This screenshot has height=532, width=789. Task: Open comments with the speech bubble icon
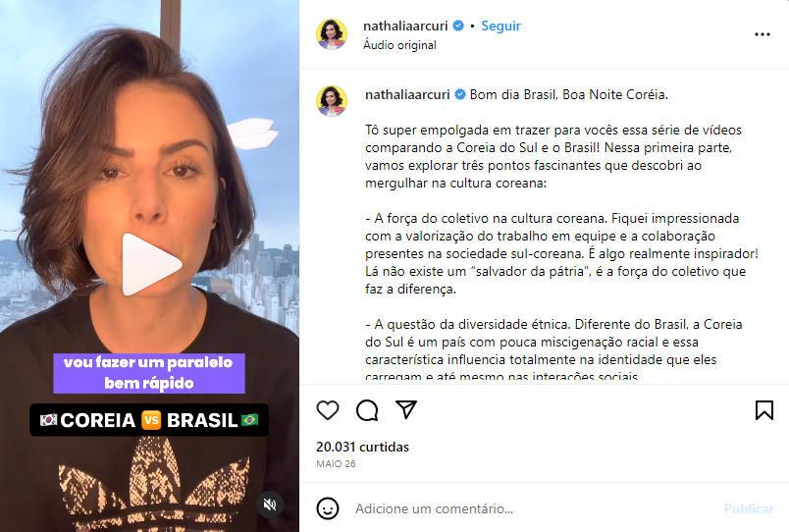point(367,410)
